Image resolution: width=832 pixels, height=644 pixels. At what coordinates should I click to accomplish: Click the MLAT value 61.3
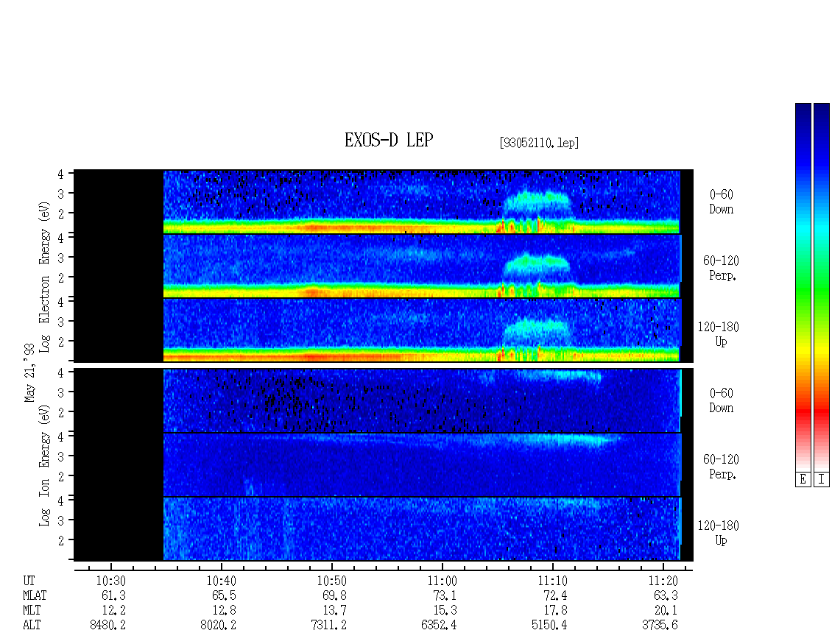pos(113,595)
